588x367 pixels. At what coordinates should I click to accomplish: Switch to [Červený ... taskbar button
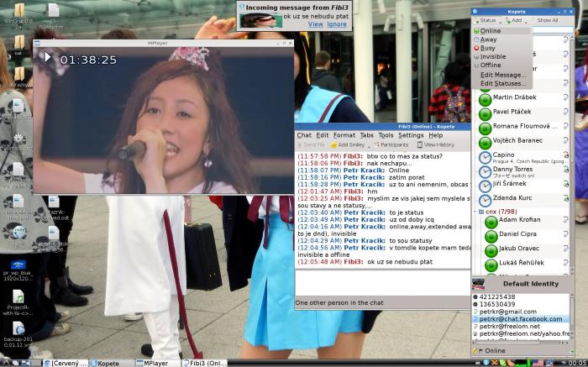click(65, 364)
